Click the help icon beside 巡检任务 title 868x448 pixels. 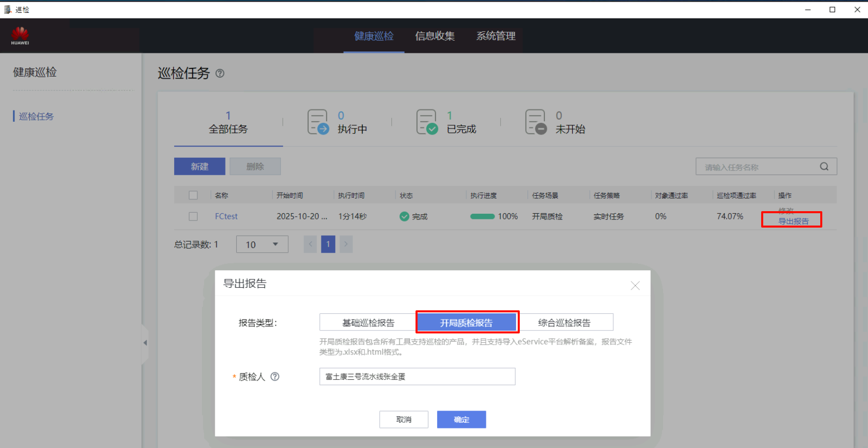pos(220,73)
